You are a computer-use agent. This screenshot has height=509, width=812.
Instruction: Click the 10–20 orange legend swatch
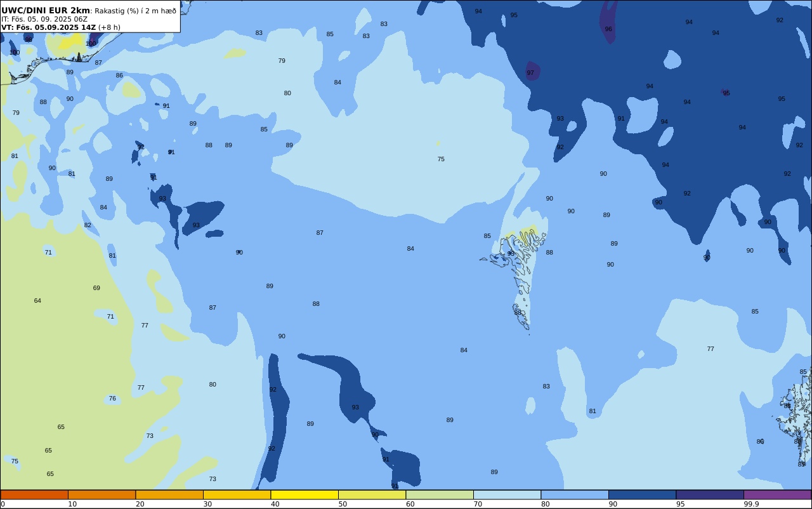tap(101, 494)
